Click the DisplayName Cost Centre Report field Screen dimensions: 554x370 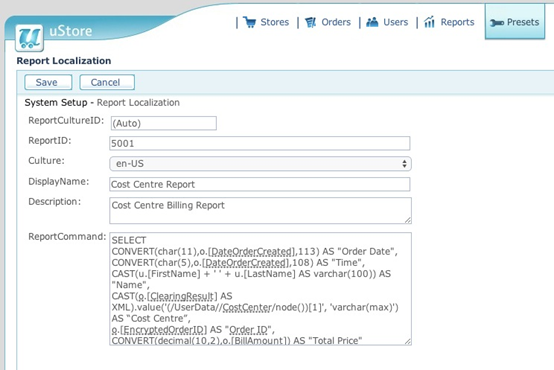[x=260, y=184]
